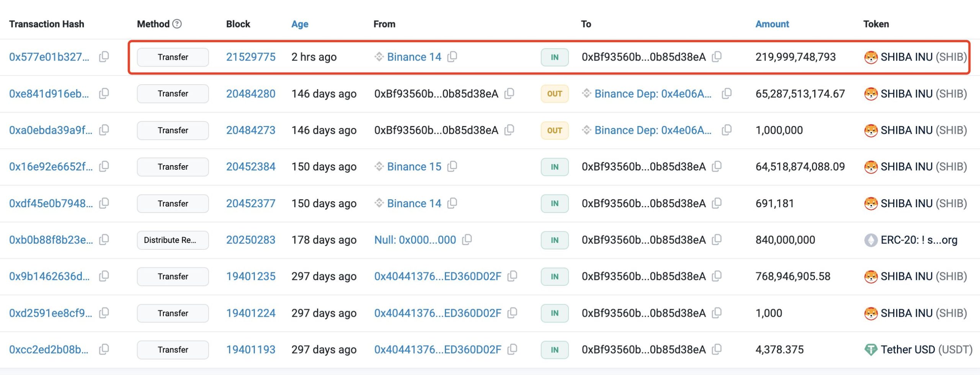Copy transaction hash 0x577e01b327
The image size is (980, 375).
[x=104, y=57]
